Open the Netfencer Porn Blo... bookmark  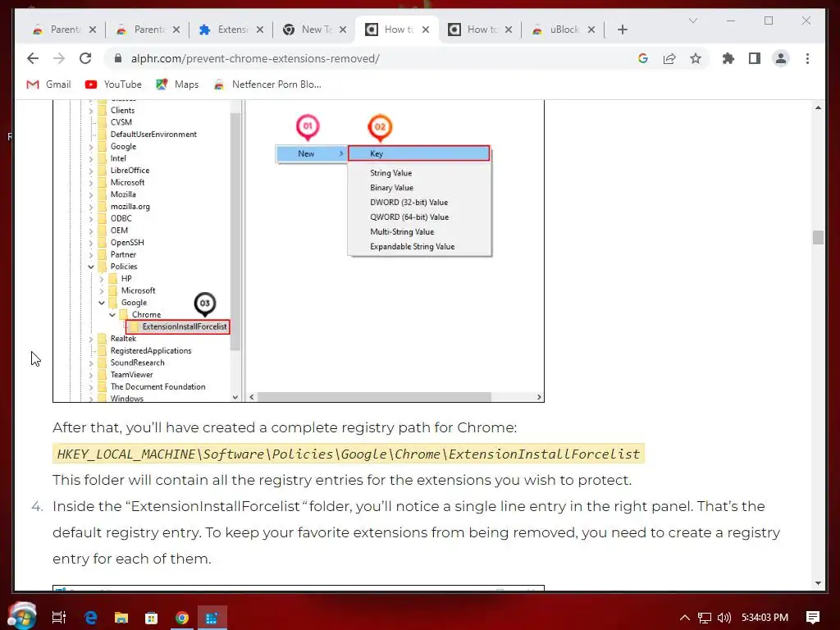point(267,84)
